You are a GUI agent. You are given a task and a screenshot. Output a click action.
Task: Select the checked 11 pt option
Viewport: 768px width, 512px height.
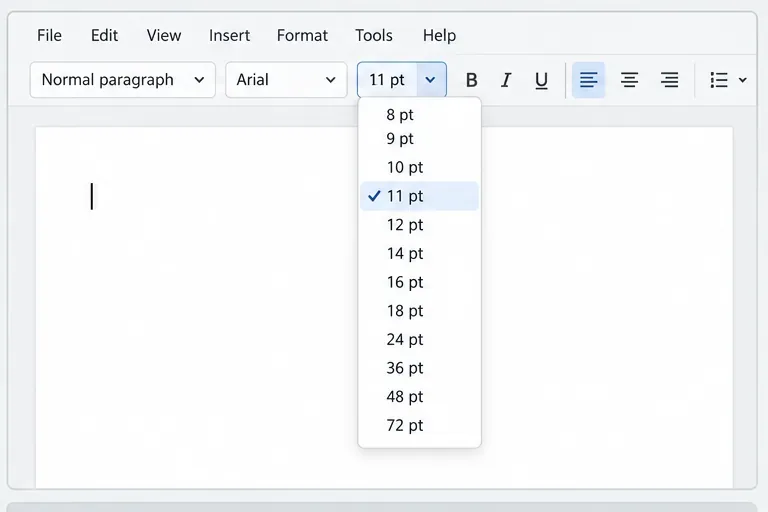pos(419,196)
